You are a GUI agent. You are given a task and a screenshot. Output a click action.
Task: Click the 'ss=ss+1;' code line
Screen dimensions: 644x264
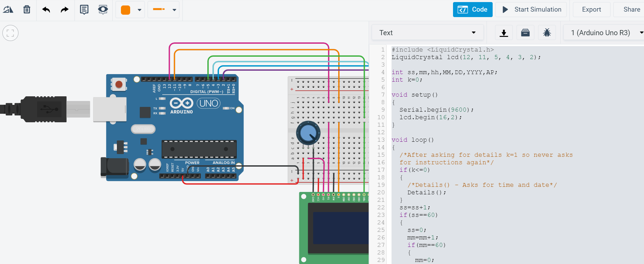point(415,207)
